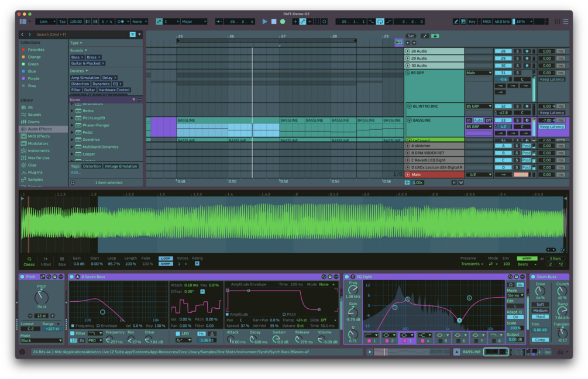Select Classic playback mode icon in Simpler
The width and height of the screenshot is (588, 379).
click(29, 259)
